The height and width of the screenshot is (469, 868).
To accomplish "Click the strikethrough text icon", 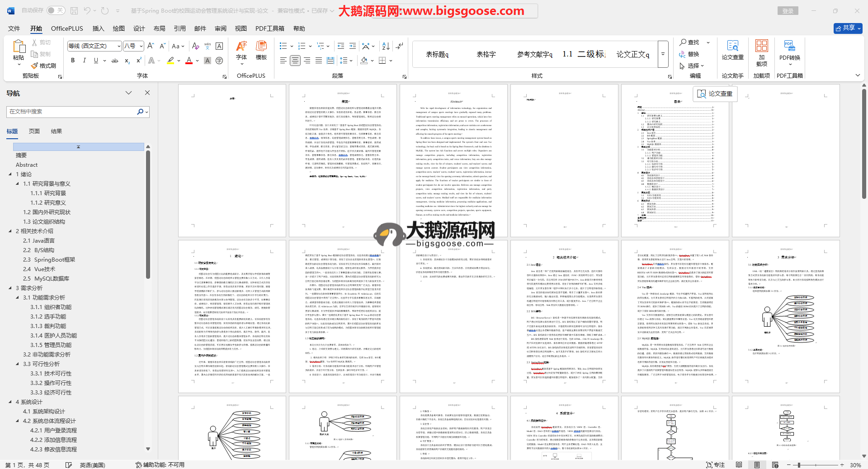I will click(x=115, y=61).
